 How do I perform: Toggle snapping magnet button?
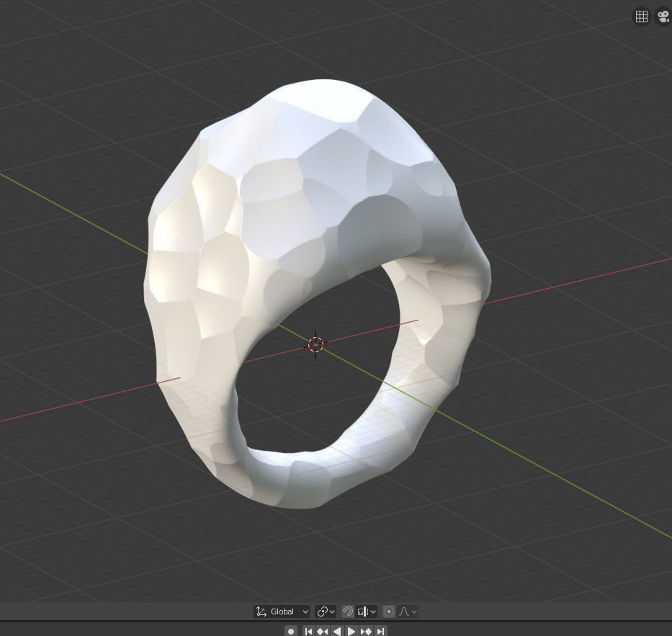(348, 612)
